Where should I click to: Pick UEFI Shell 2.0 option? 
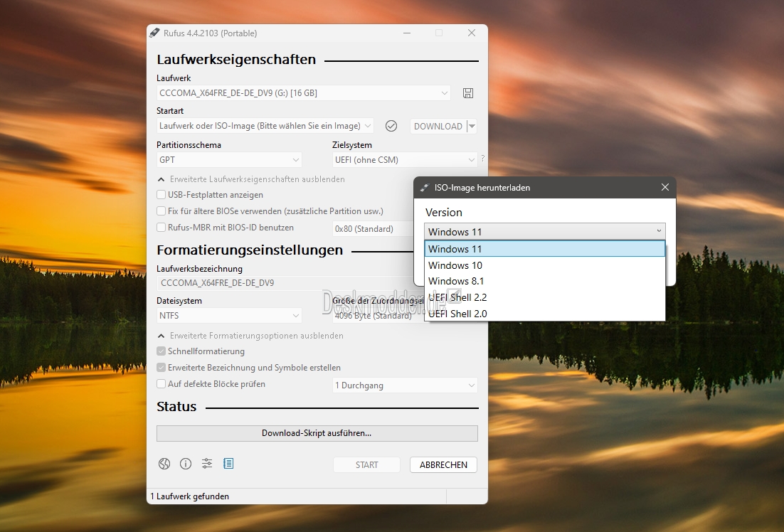pos(545,314)
